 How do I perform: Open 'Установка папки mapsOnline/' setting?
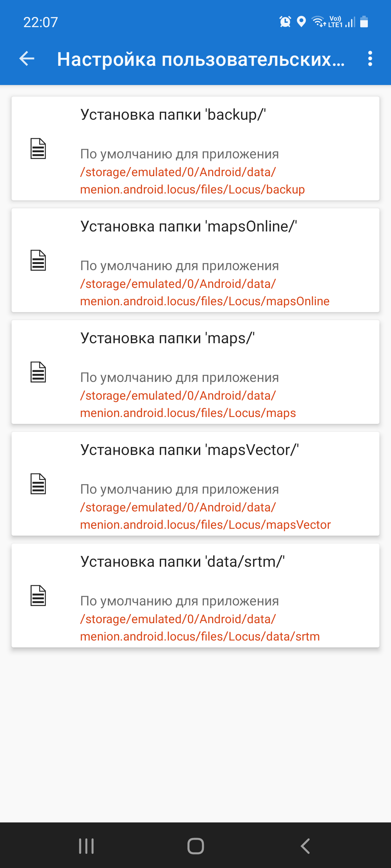(189, 227)
